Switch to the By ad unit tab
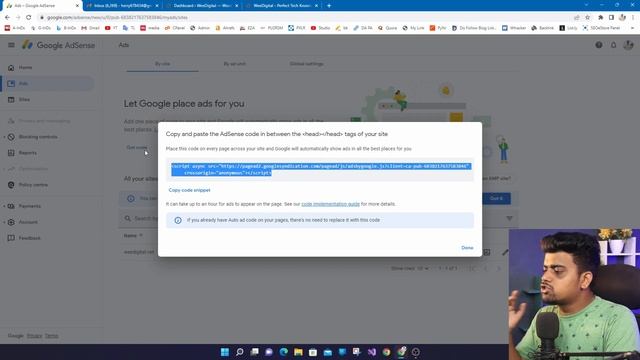Screen dimensions: 640x360 pos(234,64)
